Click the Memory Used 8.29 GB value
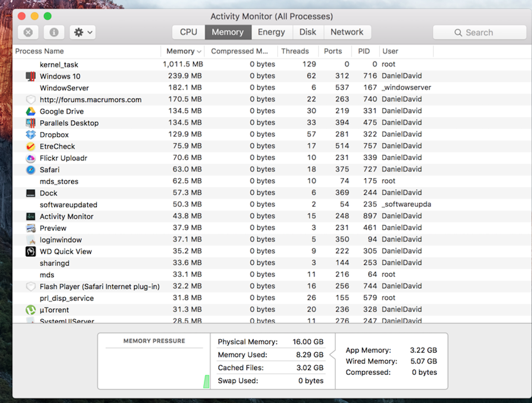 click(310, 354)
